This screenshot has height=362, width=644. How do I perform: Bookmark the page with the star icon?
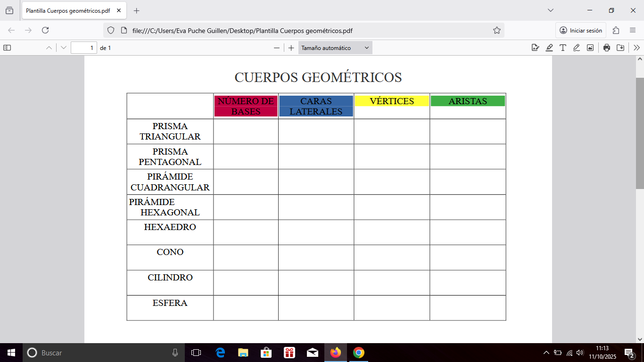(496, 30)
